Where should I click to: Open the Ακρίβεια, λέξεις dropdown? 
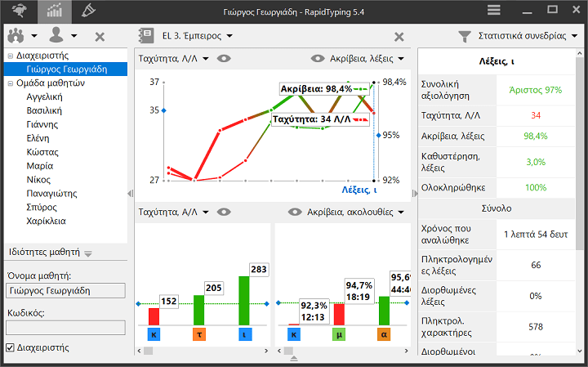tap(401, 59)
